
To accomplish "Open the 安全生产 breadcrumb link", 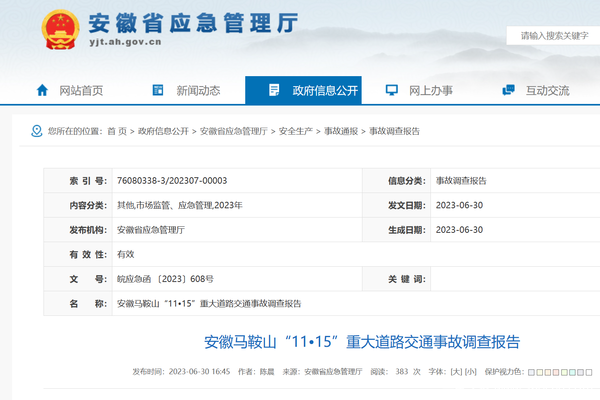I will 295,131.
